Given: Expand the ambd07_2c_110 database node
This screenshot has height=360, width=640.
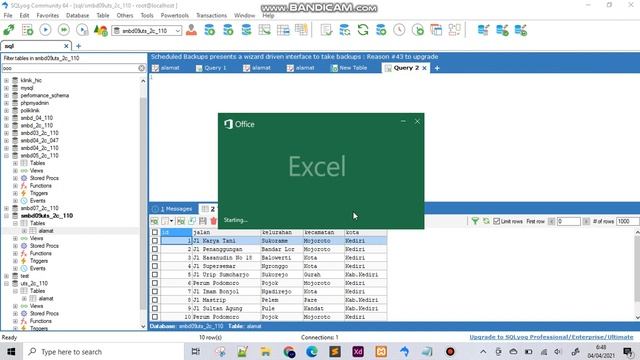Looking at the screenshot, I should pos(6,208).
